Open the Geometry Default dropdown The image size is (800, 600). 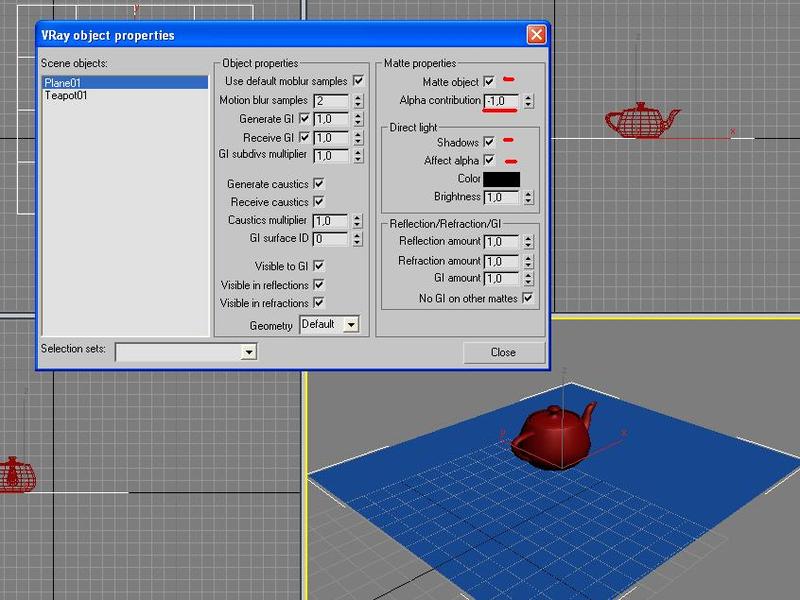pos(330,324)
